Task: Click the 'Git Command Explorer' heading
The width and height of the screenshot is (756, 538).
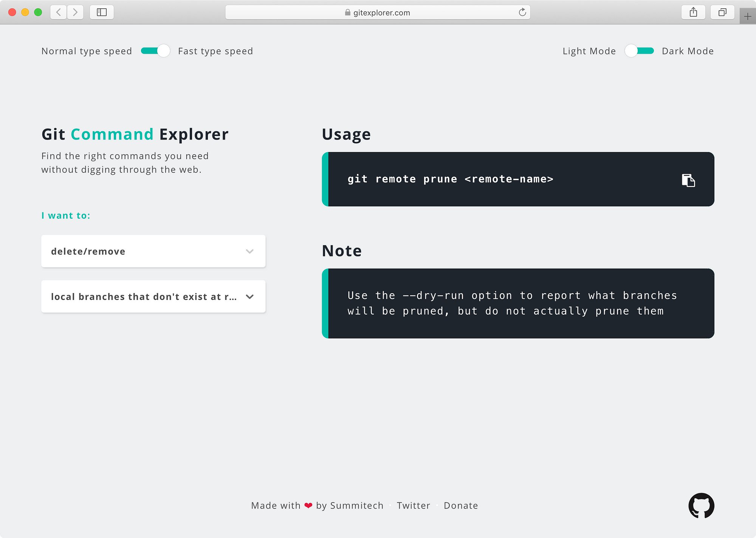Action: point(135,134)
